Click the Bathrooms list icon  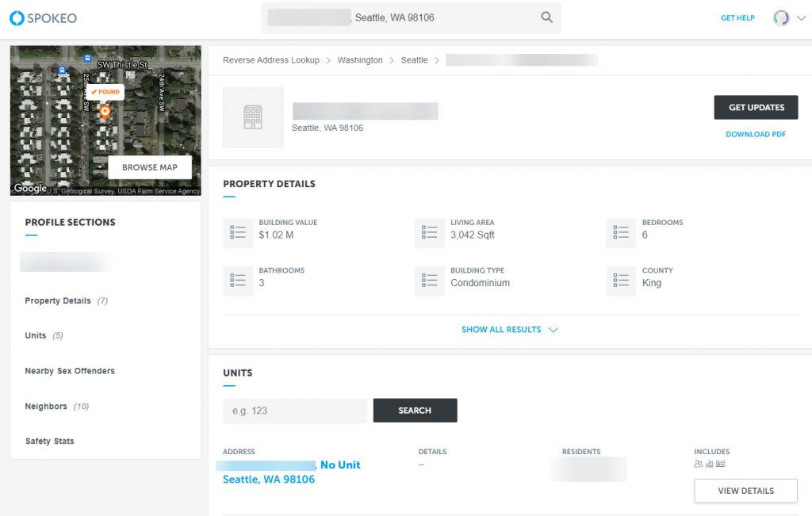[x=238, y=281]
